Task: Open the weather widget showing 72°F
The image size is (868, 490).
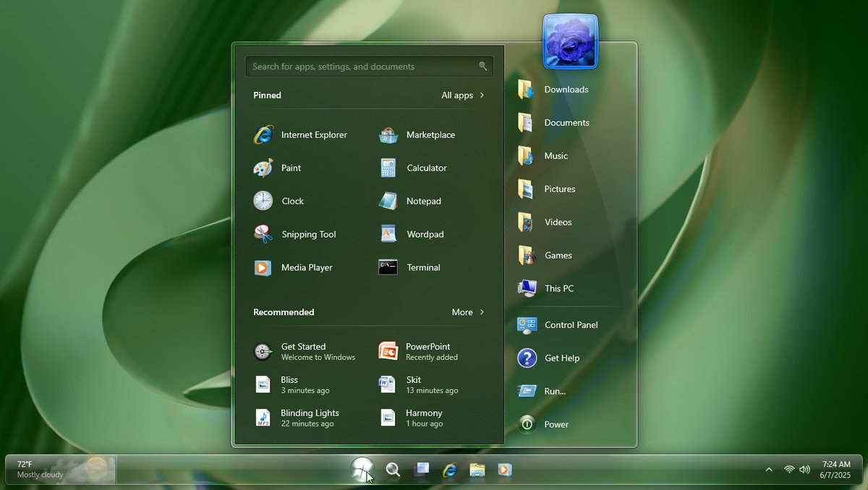Action: coord(61,470)
